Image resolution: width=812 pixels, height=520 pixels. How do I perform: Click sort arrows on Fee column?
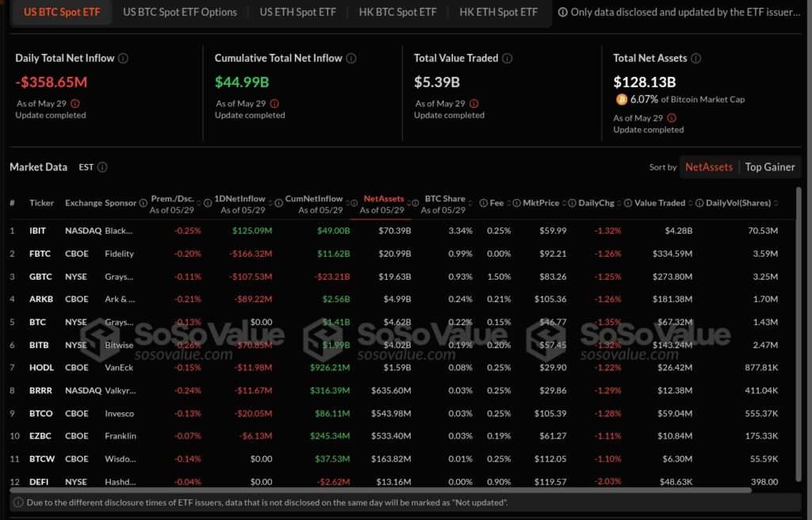coord(508,203)
